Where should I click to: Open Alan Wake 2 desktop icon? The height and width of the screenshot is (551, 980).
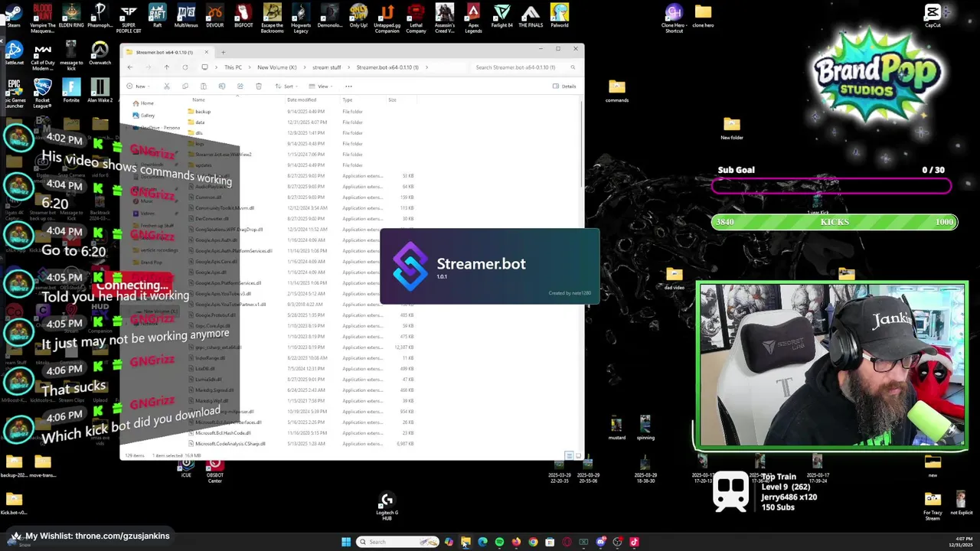(x=100, y=90)
